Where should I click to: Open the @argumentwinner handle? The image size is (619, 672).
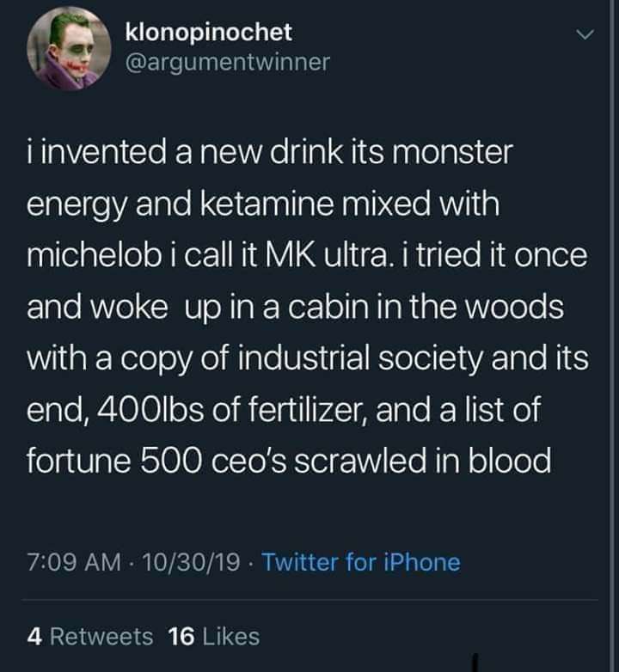227,62
